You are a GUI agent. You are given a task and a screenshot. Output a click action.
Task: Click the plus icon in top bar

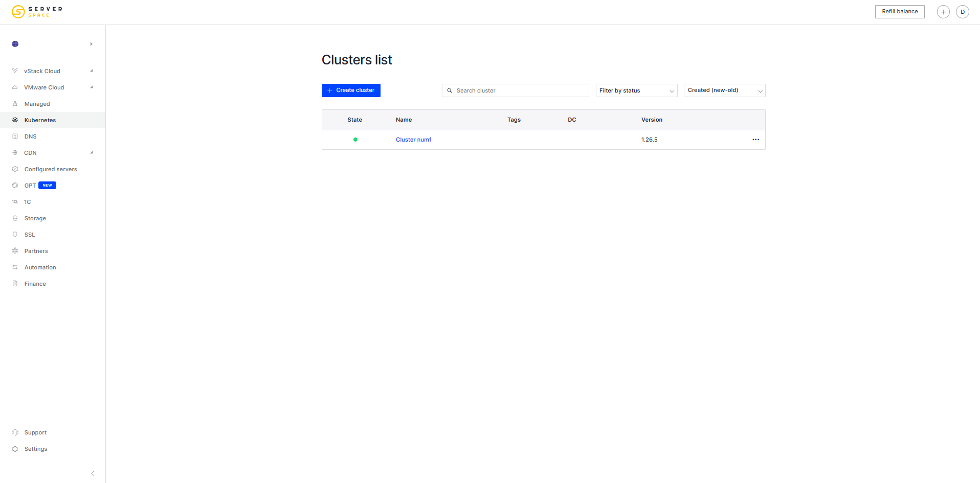943,12
